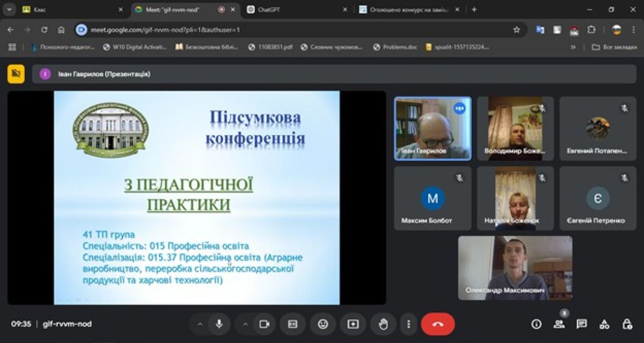Expand video settings chevron beside camera
This screenshot has width=644, height=343.
[245, 324]
